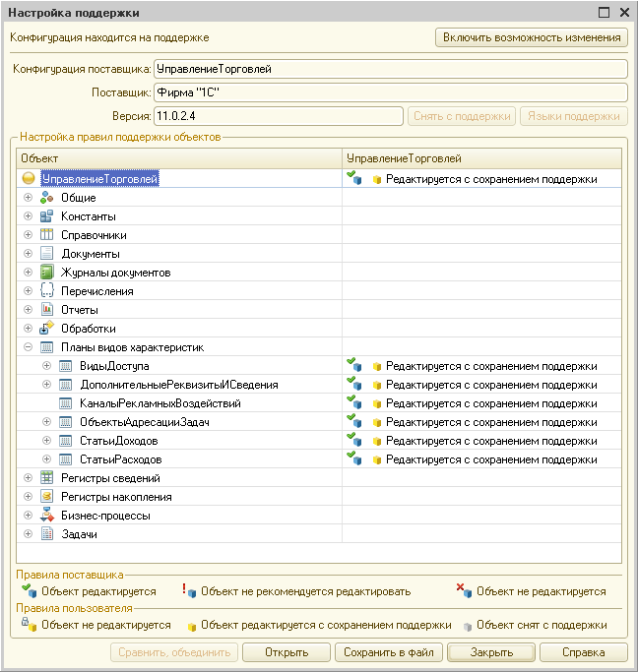Select the ДополнительныеРеквизитыИСведения tree item
The height and width of the screenshot is (672, 638).
(x=179, y=385)
